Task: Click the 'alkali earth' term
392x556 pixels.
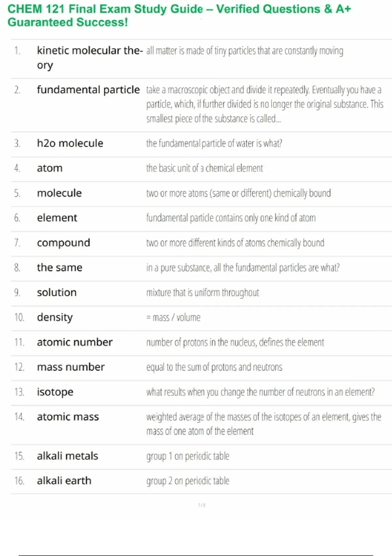Action: click(64, 481)
